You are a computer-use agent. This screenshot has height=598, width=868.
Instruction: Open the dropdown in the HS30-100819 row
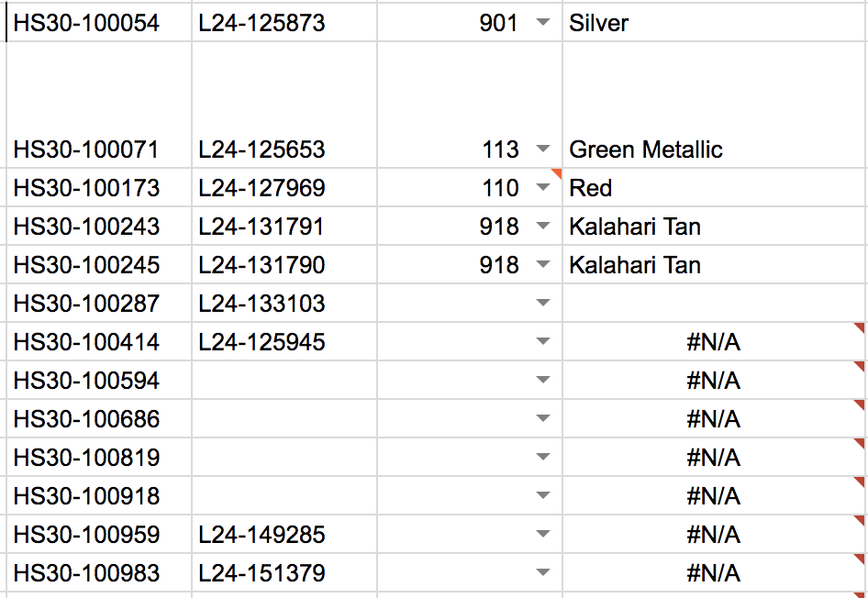click(x=543, y=458)
